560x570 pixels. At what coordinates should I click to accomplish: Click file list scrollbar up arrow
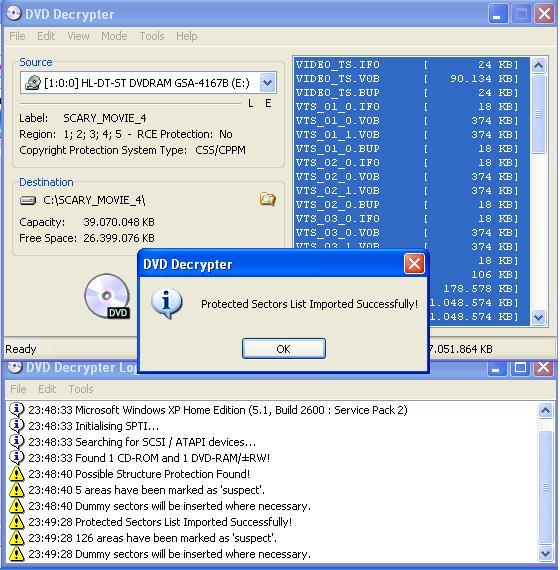(538, 65)
